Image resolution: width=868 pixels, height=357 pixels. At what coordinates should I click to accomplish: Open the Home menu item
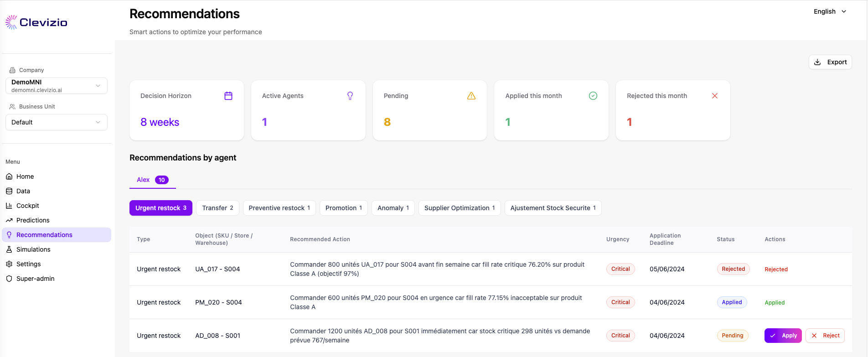click(x=57, y=176)
